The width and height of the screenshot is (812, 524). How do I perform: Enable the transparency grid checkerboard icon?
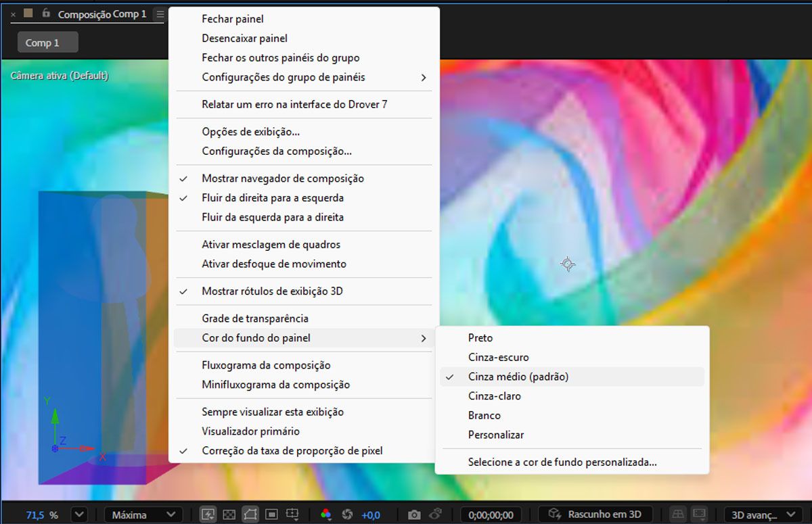pyautogui.click(x=229, y=514)
